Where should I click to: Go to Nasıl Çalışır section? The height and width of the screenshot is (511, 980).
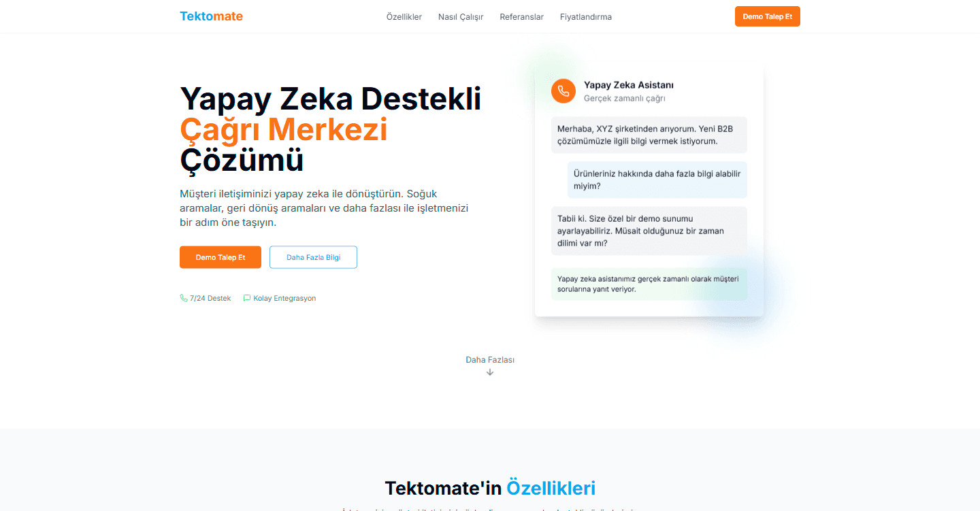click(461, 17)
